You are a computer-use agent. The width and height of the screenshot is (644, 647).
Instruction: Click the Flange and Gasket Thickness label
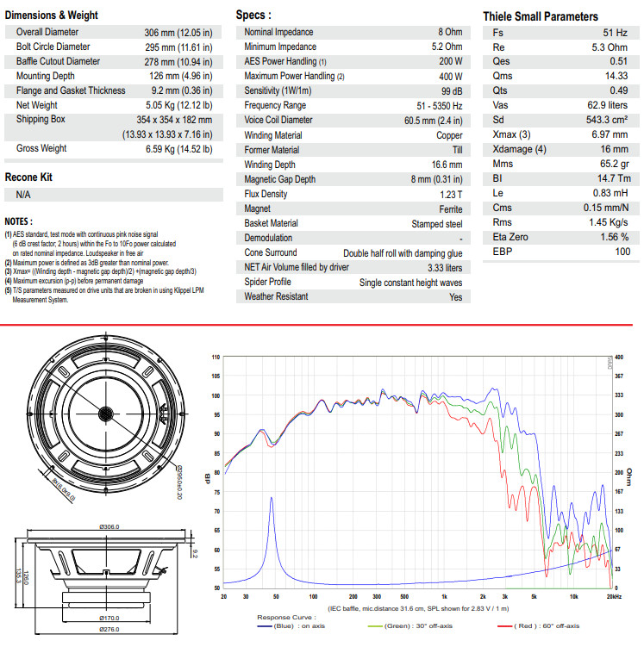point(71,90)
